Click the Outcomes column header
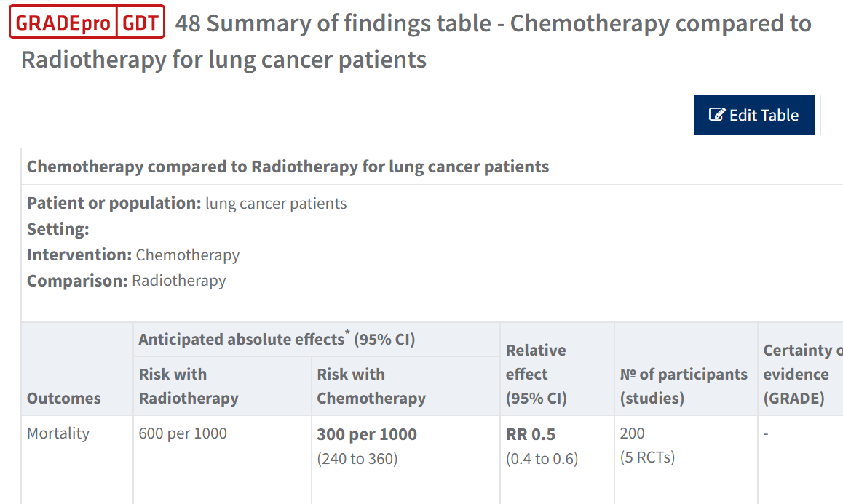The height and width of the screenshot is (504, 843). point(64,398)
